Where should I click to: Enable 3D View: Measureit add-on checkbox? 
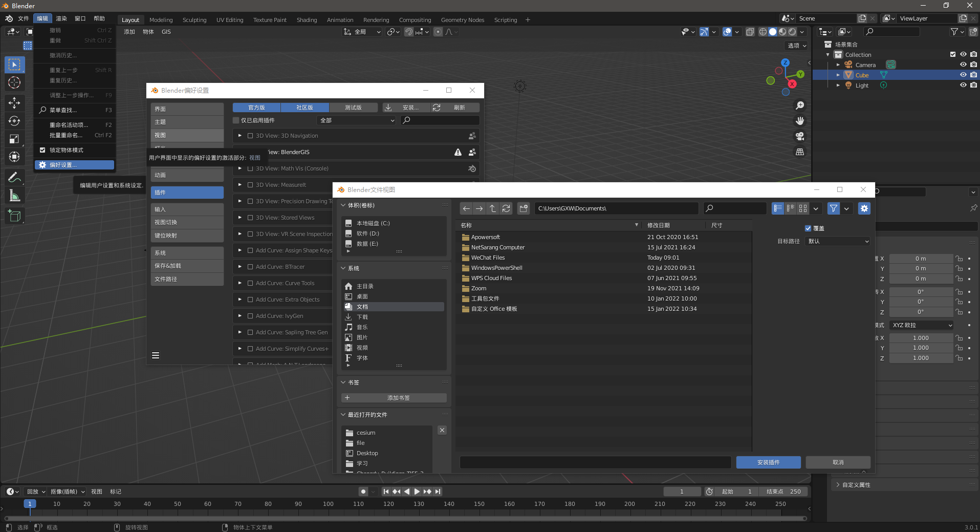click(250, 185)
